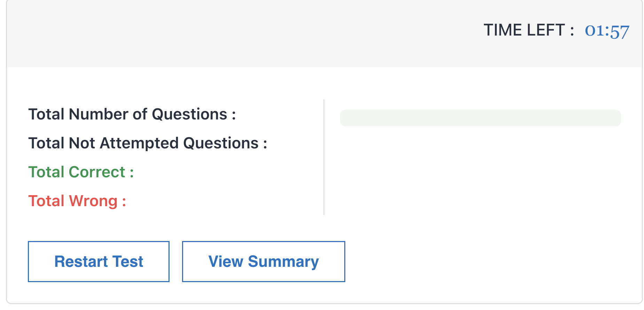Click the 01:57 countdown value
This screenshot has width=644, height=310.
click(607, 30)
